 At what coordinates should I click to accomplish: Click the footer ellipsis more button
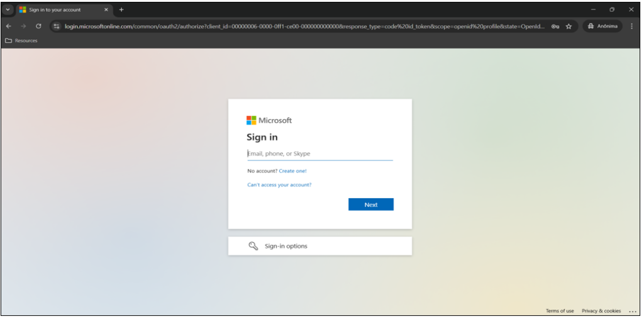pyautogui.click(x=633, y=311)
